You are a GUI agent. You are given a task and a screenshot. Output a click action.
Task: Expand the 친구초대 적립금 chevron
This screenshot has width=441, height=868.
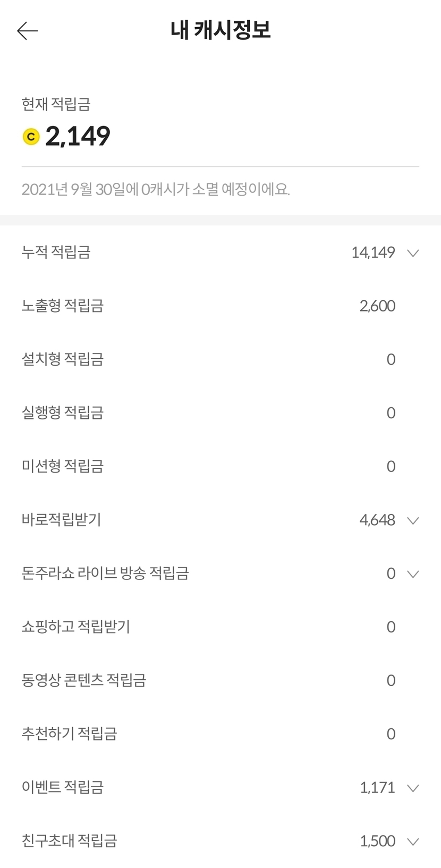coord(413,841)
